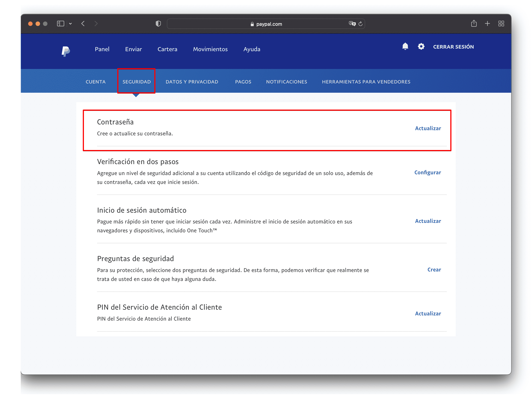
Task: Go back with the back arrow
Action: point(83,24)
